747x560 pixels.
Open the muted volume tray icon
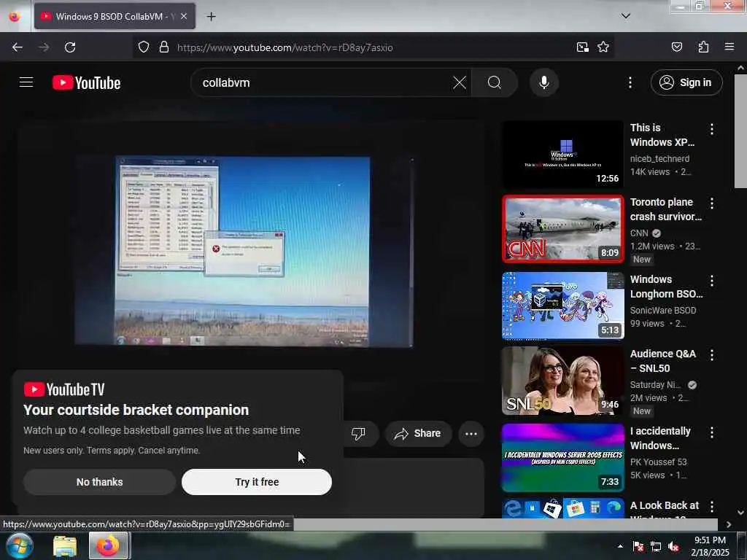673,546
